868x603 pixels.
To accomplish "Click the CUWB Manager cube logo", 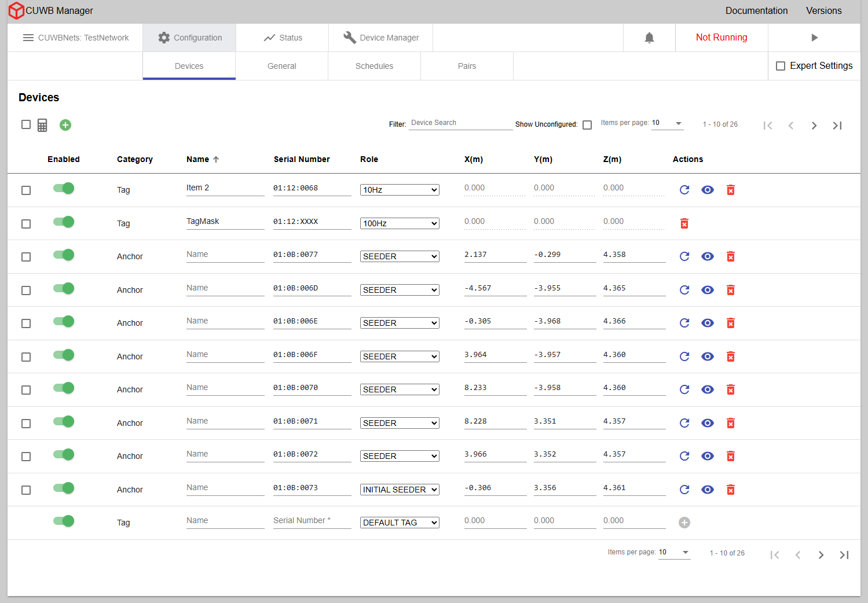I will click(x=16, y=10).
